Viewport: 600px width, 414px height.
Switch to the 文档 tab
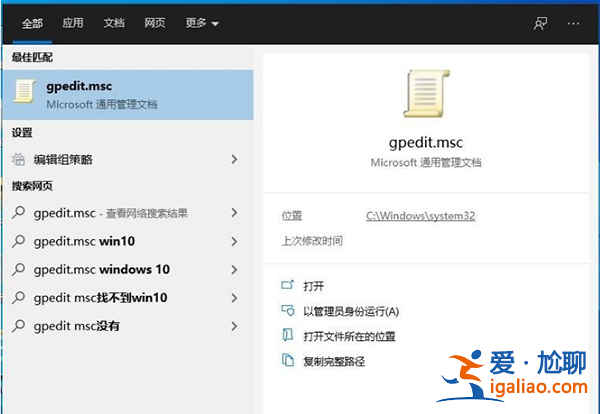tap(114, 23)
